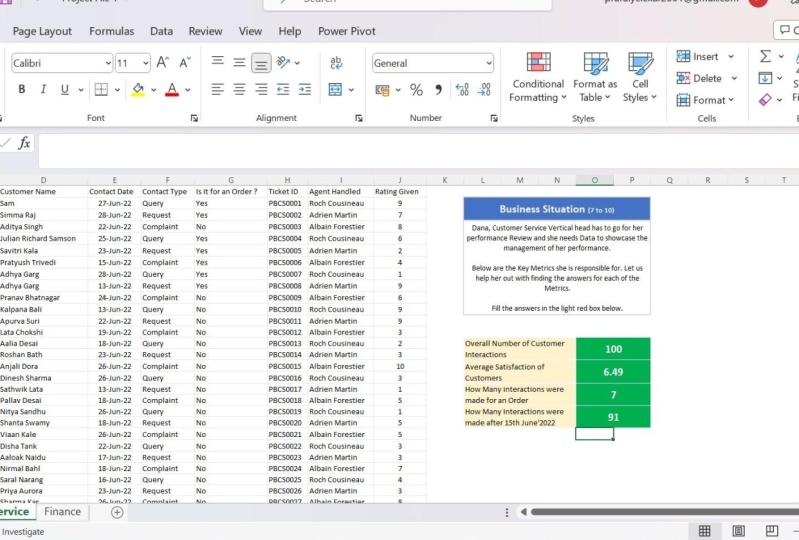The image size is (799, 540).
Task: Click Merge & Center icon
Action: (335, 90)
